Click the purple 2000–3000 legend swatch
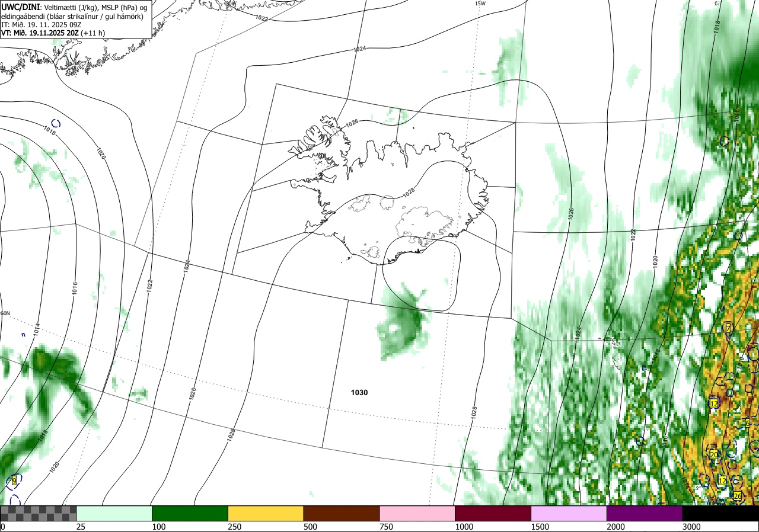 [645, 513]
